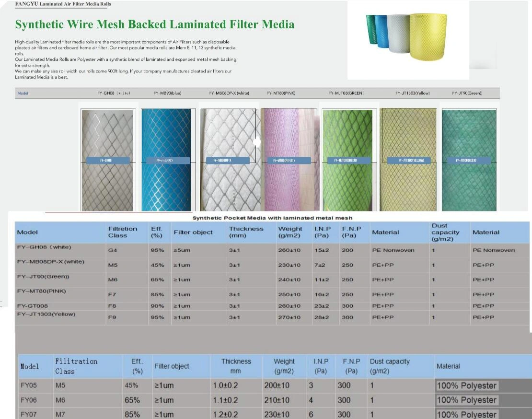532x419 pixels.
Task: Click the yellow FY-JT1303 roll picture
Action: [408, 158]
